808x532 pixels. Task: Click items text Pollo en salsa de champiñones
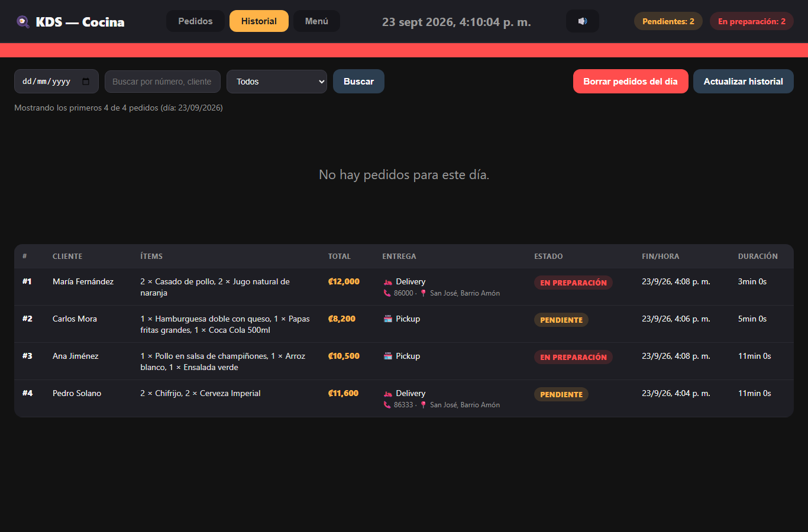(209, 356)
